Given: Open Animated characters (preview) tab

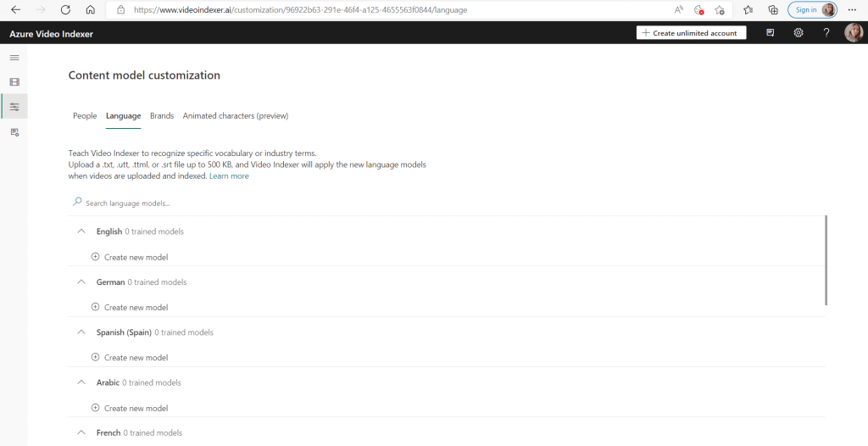Looking at the screenshot, I should click(236, 116).
